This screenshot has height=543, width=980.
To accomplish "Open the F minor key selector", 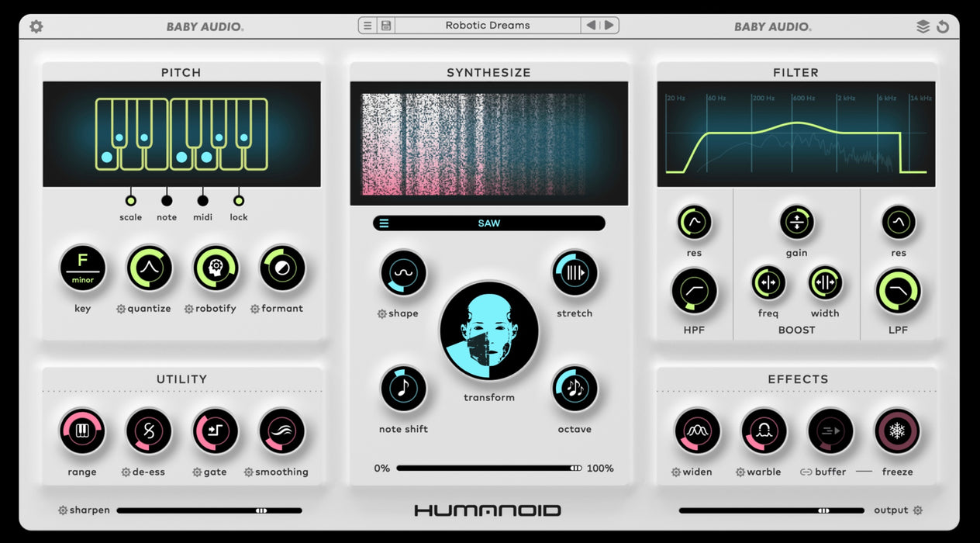I will (82, 268).
